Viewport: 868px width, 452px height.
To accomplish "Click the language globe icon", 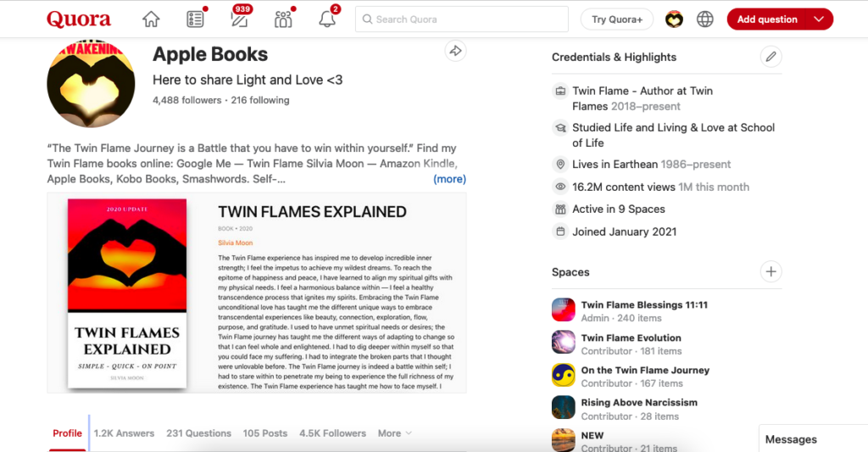I will [705, 20].
